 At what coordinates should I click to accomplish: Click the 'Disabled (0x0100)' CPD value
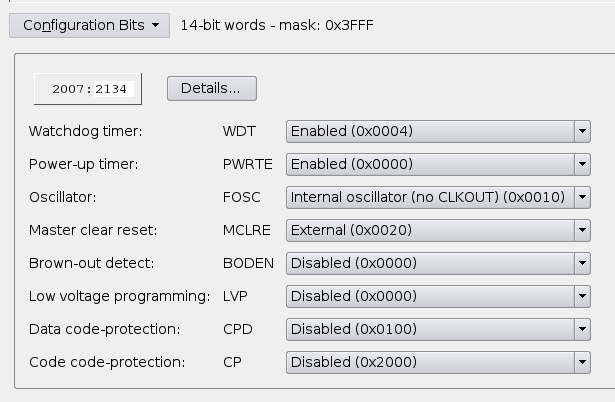[x=353, y=329]
